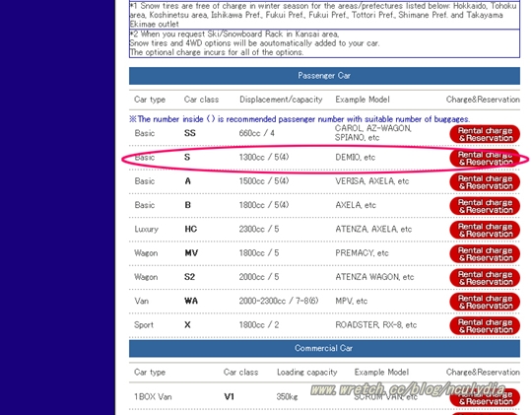Click 'ATENZA, AXELA, etc' model text

point(373,229)
